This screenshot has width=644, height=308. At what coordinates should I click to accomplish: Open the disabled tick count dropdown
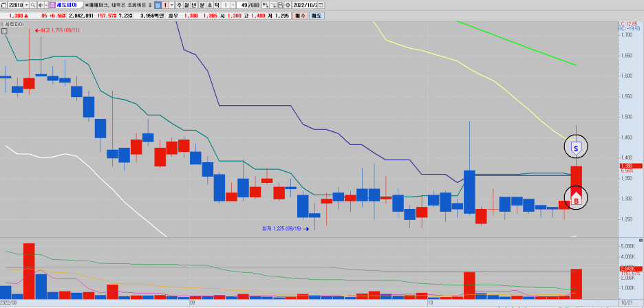click(x=233, y=5)
